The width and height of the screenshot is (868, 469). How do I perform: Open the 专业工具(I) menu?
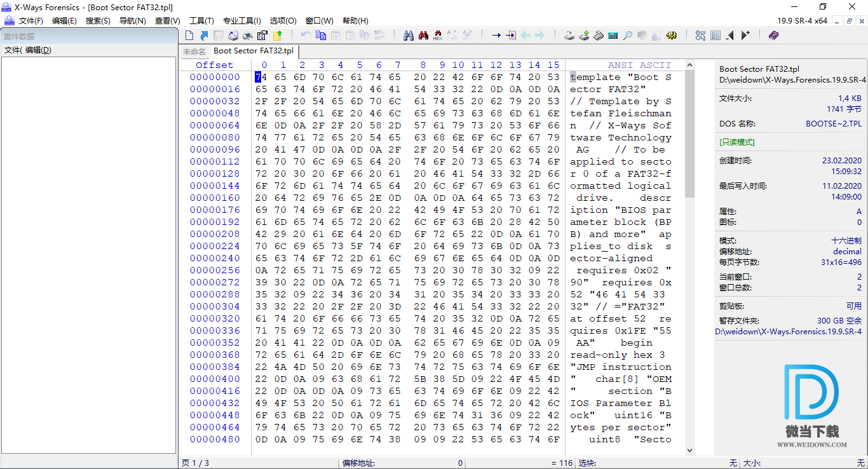tap(242, 21)
